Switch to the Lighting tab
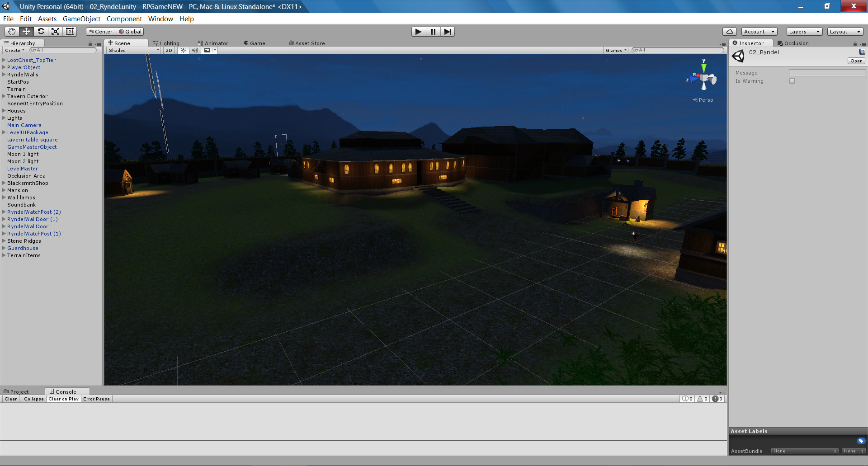Viewport: 868px width, 466px height. pos(166,43)
